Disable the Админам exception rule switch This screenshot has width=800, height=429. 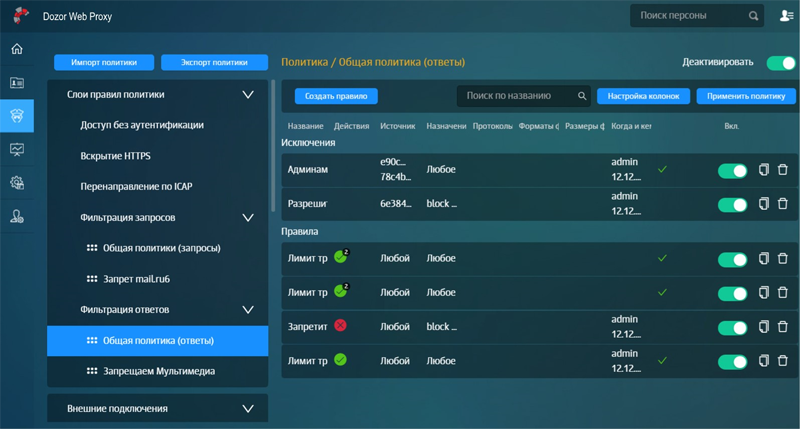click(x=732, y=170)
